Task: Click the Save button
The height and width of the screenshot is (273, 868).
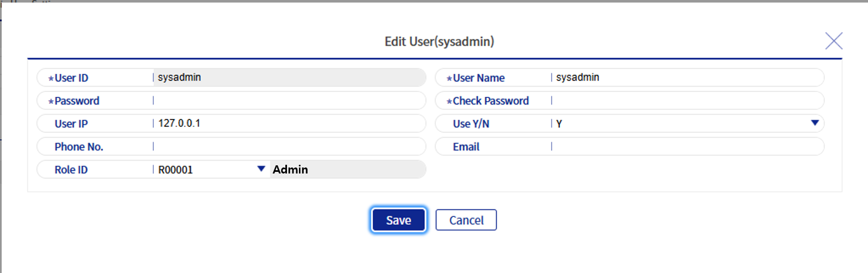Action: tap(398, 220)
